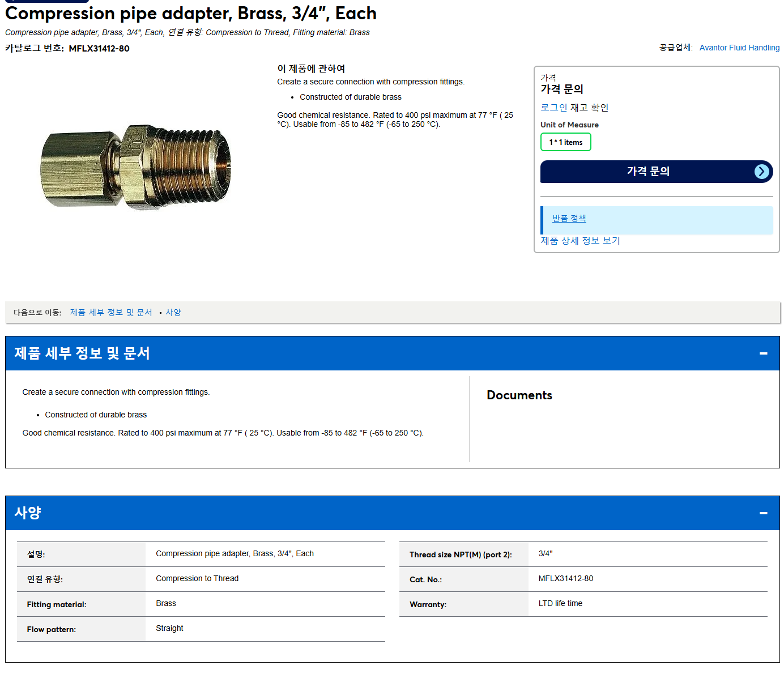Open the Avantor Fluid Handling supplier link
The height and width of the screenshot is (674, 784).
[739, 48]
